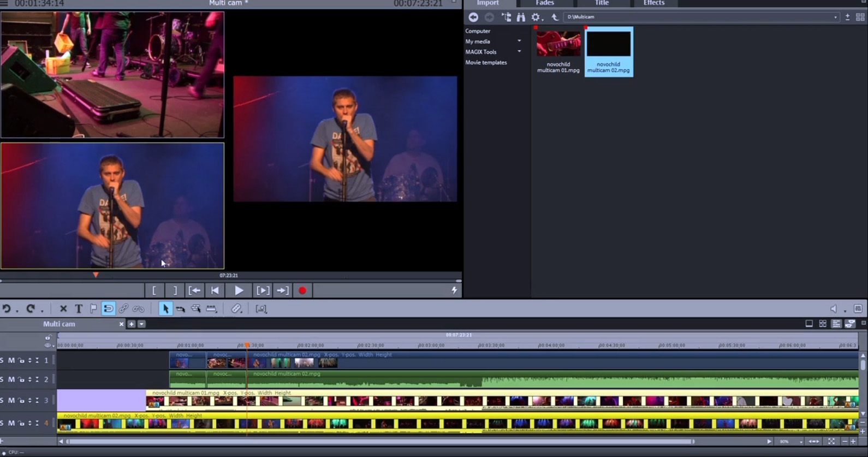Mute track 3 with M button
Screen dimensions: 868x457
pyautogui.click(x=11, y=401)
